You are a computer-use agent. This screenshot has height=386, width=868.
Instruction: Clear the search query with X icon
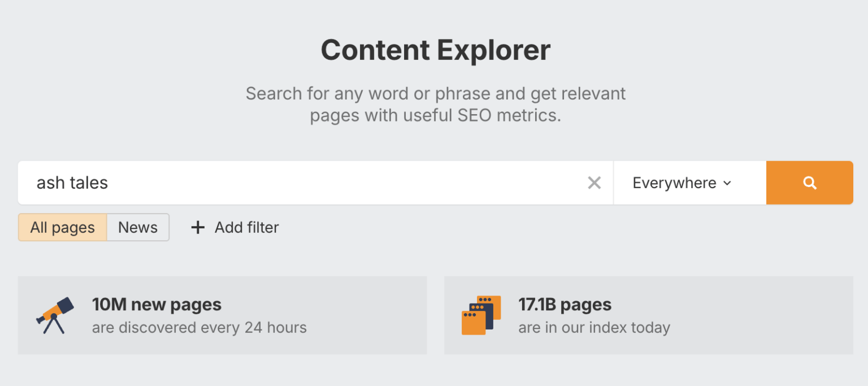point(594,183)
